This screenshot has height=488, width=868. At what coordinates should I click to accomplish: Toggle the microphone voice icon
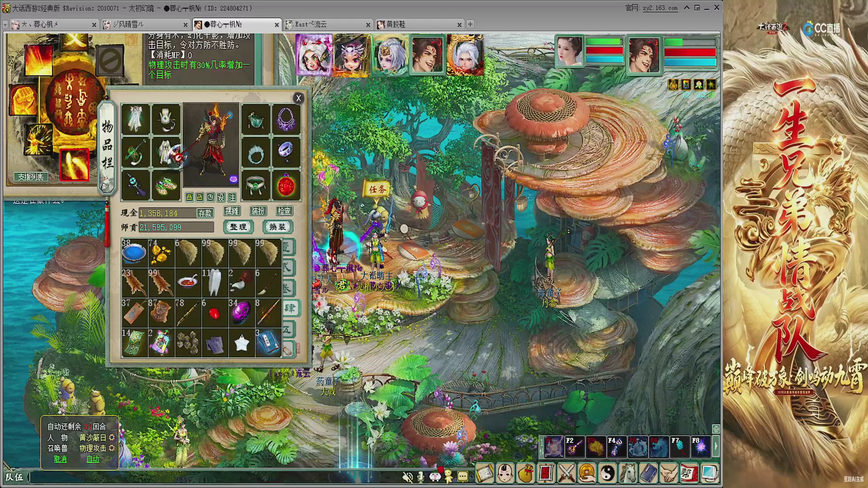(421, 477)
